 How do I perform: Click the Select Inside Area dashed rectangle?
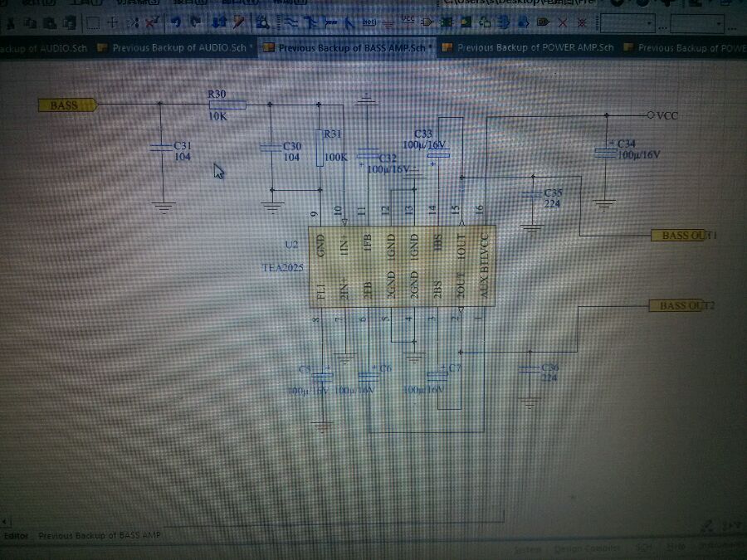pos(92,22)
